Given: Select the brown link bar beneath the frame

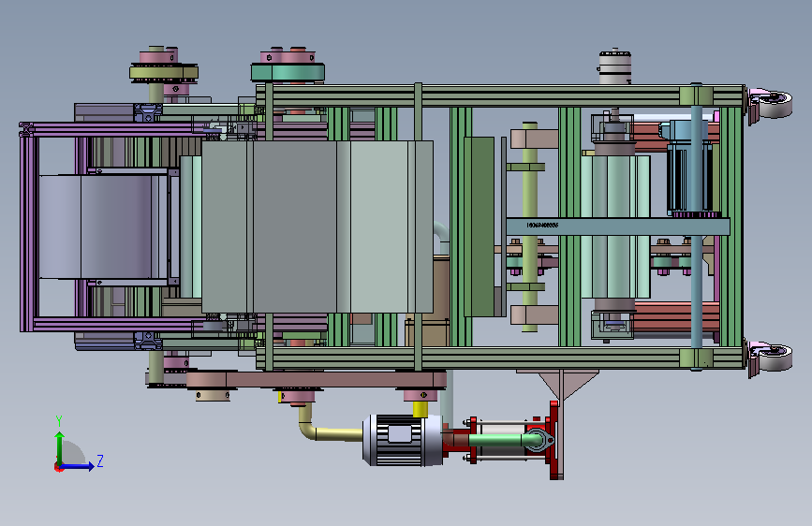Looking at the screenshot, I should coord(316,379).
